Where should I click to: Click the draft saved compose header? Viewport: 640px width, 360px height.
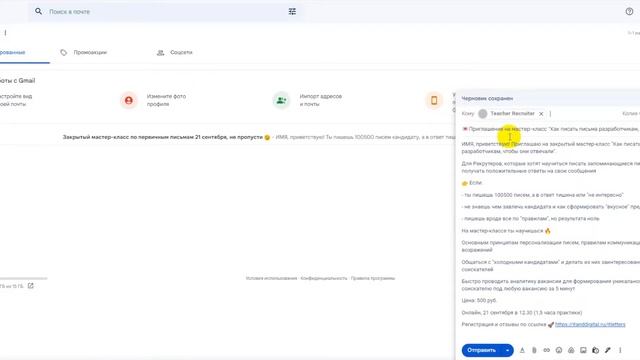tap(548, 98)
